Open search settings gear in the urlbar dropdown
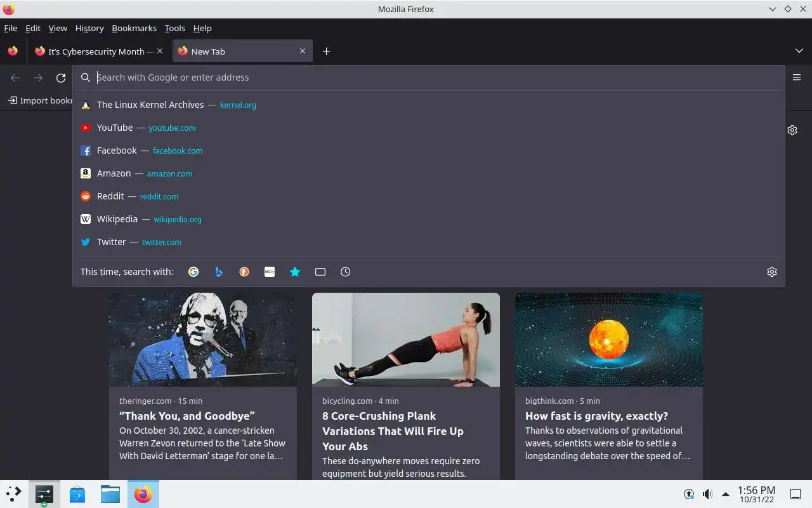812x508 pixels. (x=772, y=272)
